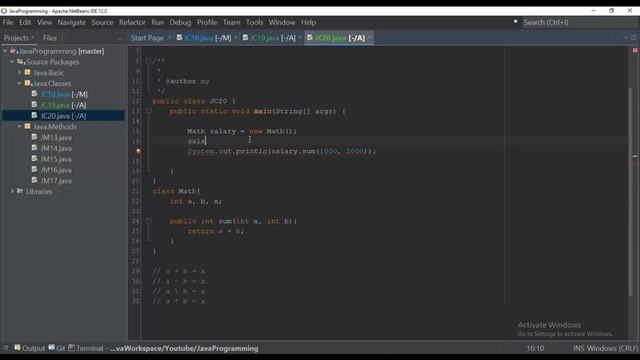
Task: Close the JC18.java editor tab
Action: [x=236, y=38]
